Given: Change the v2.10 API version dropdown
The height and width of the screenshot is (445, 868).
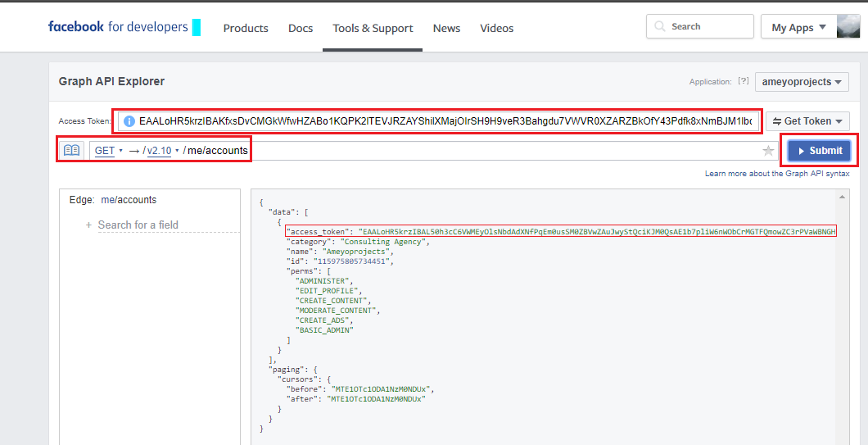Looking at the screenshot, I should [163, 150].
